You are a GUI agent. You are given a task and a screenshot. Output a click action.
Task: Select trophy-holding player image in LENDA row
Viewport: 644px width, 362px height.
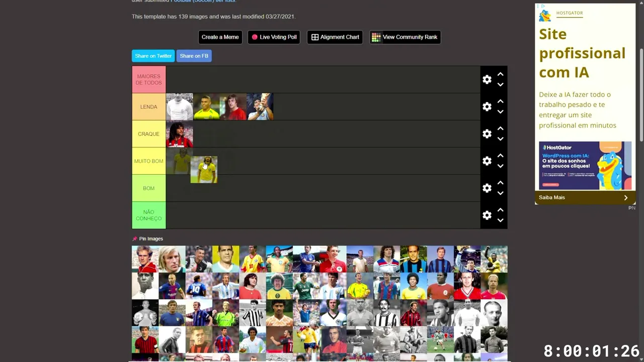[x=260, y=107]
